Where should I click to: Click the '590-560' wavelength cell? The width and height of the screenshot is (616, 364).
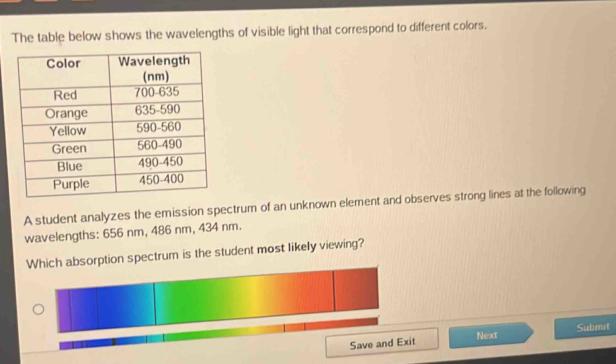point(159,127)
